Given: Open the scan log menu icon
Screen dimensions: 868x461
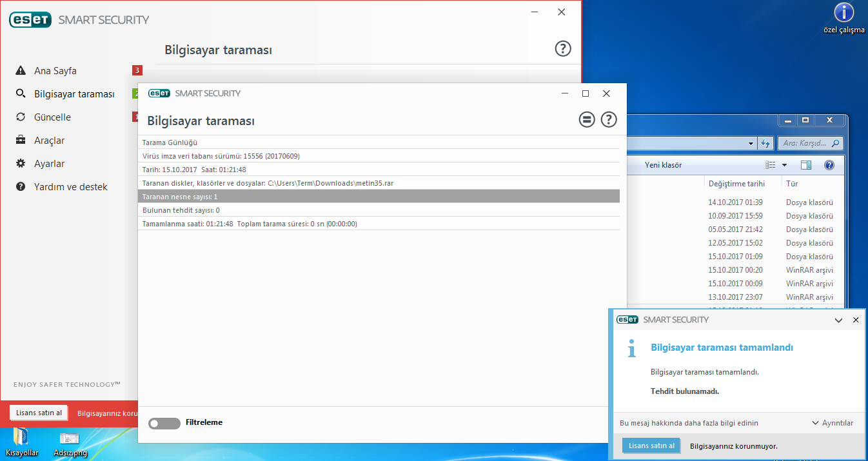Looking at the screenshot, I should 586,119.
